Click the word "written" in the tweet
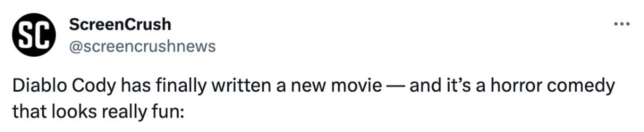This screenshot has width=644, height=132. (241, 86)
